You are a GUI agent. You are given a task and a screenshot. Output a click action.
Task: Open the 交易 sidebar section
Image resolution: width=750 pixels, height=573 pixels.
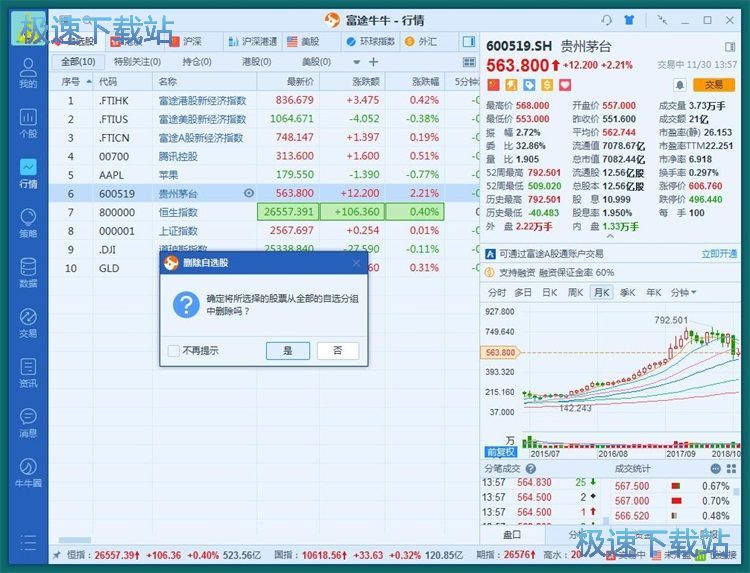tap(28, 323)
